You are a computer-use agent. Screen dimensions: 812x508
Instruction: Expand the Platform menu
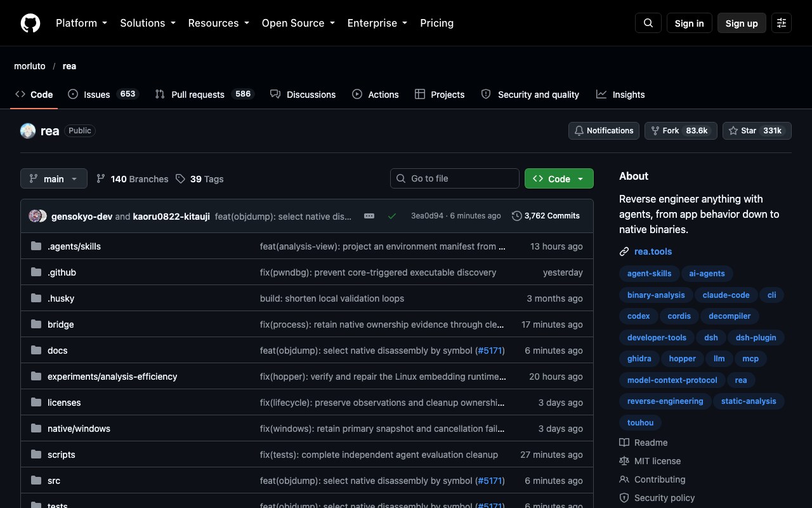click(82, 23)
